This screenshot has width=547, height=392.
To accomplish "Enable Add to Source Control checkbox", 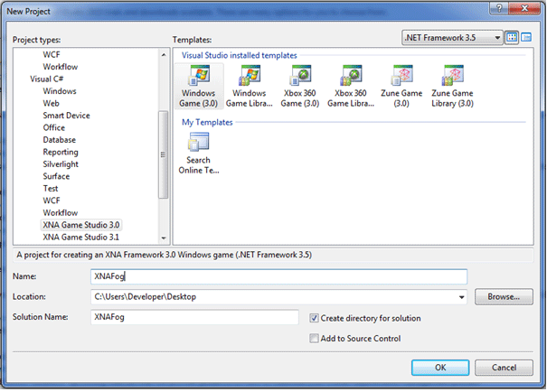I will [314, 338].
